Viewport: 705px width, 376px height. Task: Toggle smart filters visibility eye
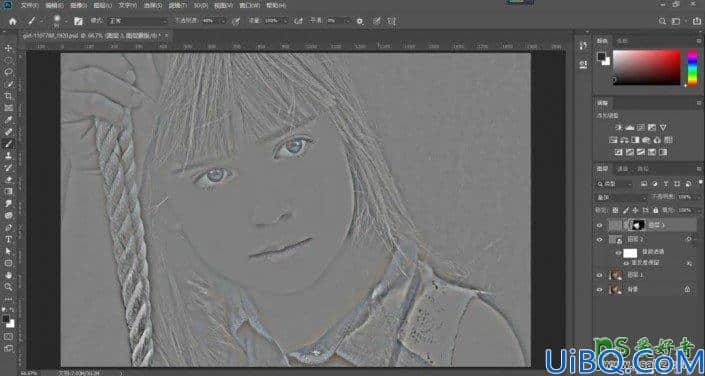(x=619, y=253)
